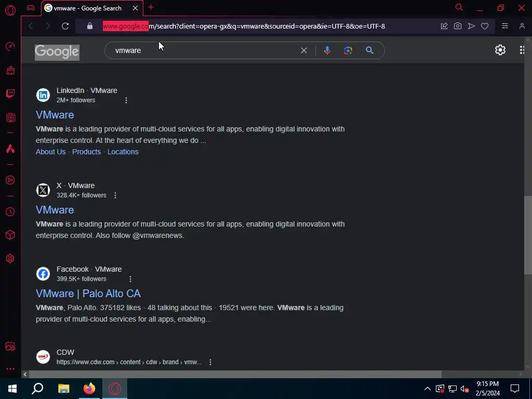Click the vertical scrollbar thumb
The height and width of the screenshot is (399, 532).
pyautogui.click(x=528, y=235)
